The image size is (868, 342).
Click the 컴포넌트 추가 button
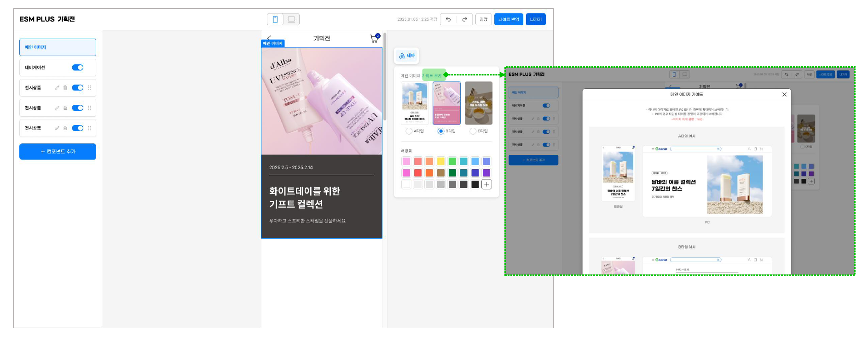pyautogui.click(x=58, y=152)
